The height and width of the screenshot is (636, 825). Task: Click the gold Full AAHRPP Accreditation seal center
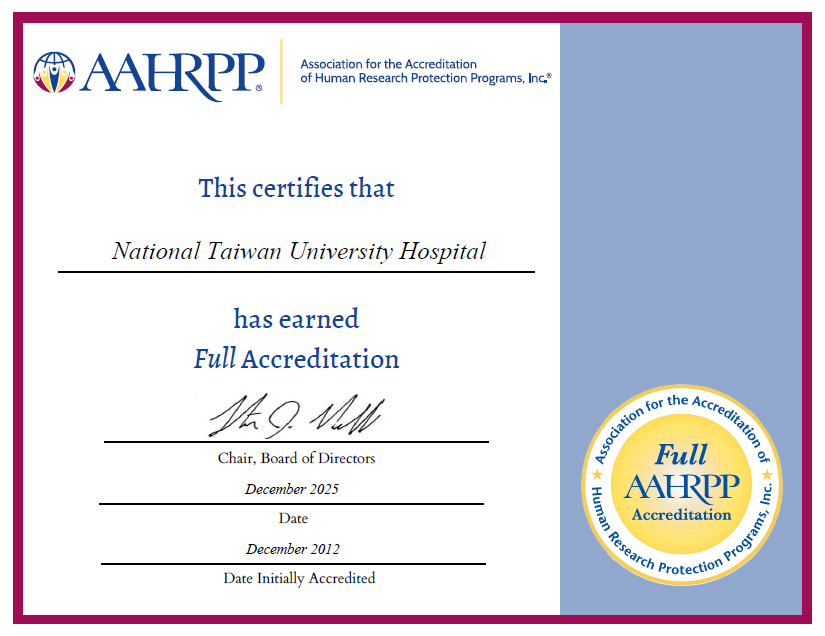tap(681, 485)
